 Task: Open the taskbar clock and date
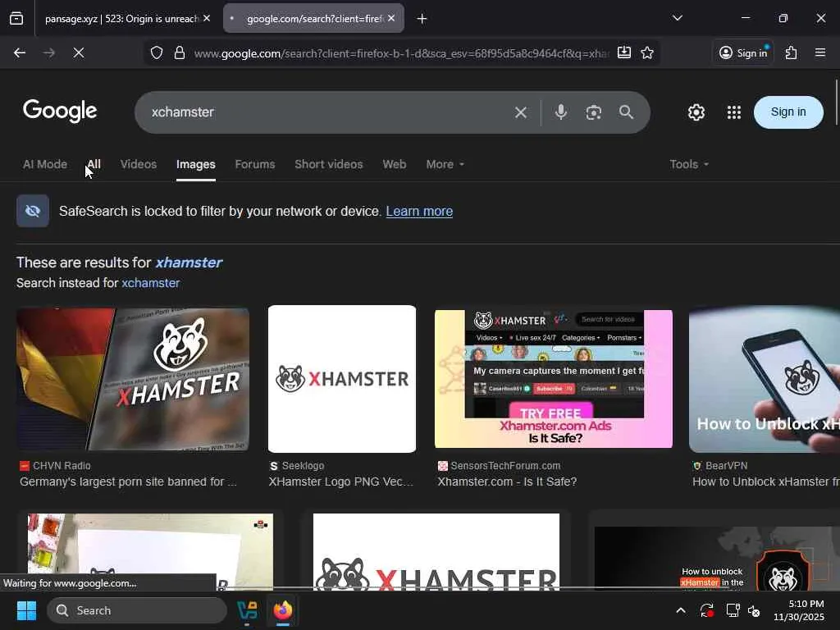pyautogui.click(x=799, y=610)
